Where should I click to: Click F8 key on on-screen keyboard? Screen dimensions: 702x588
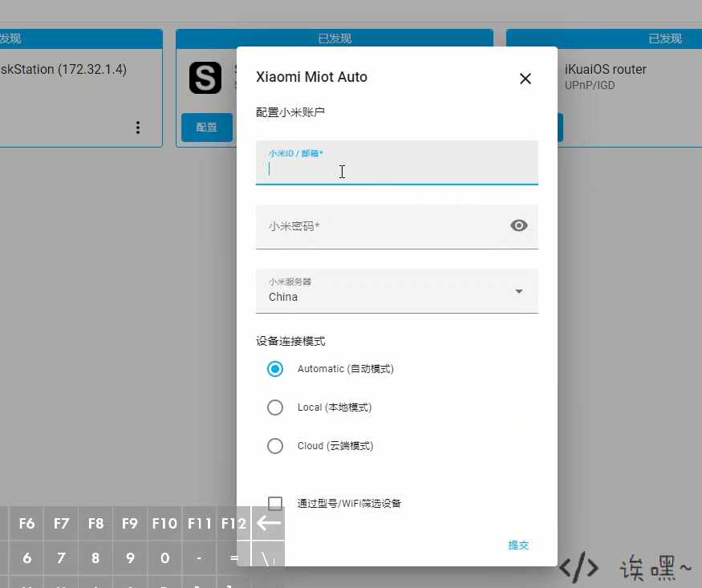(x=95, y=523)
